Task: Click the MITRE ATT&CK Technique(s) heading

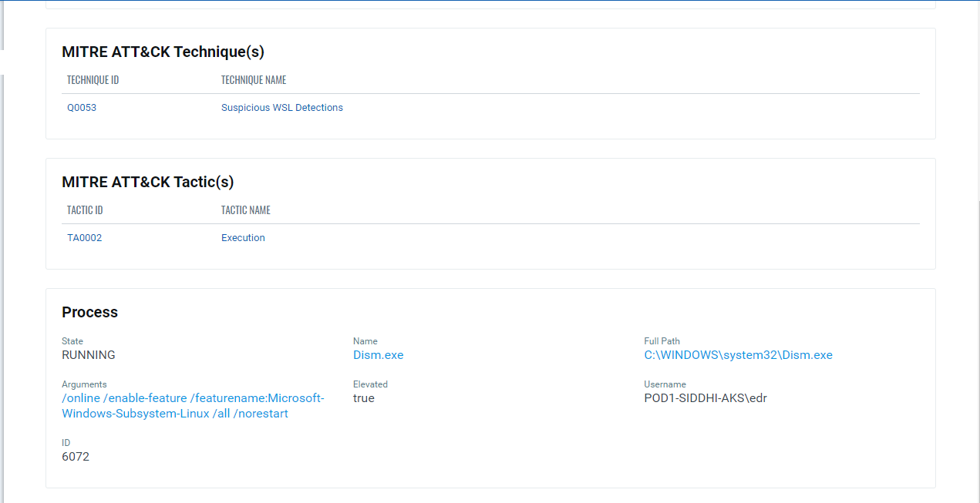Action: pos(163,52)
